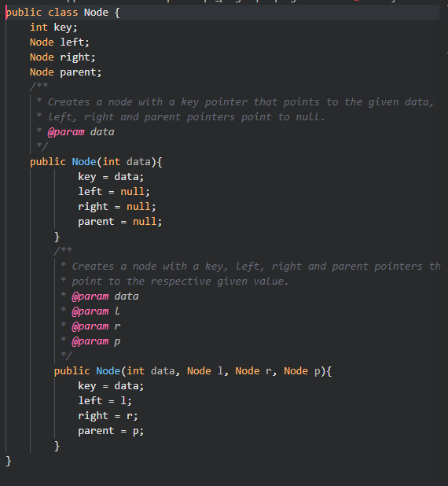Click the 'left = l;' assignment
The width and height of the screenshot is (448, 486).
105,401
